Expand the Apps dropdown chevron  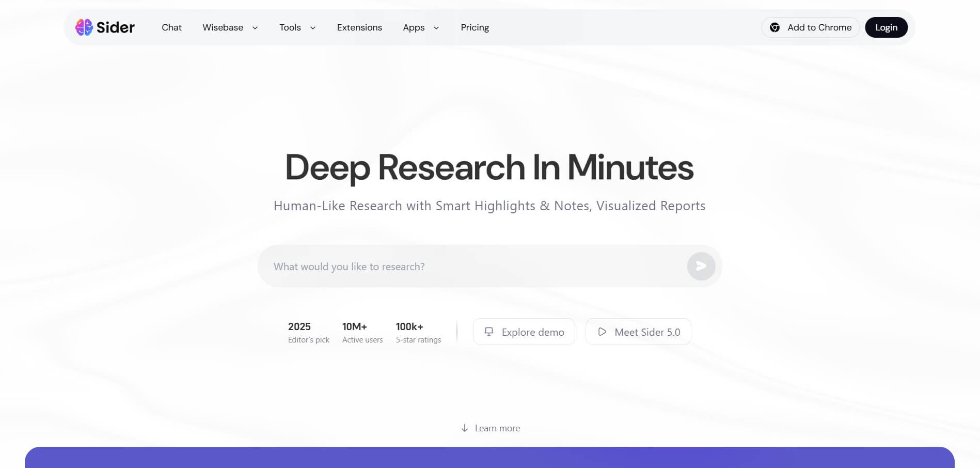pos(436,28)
